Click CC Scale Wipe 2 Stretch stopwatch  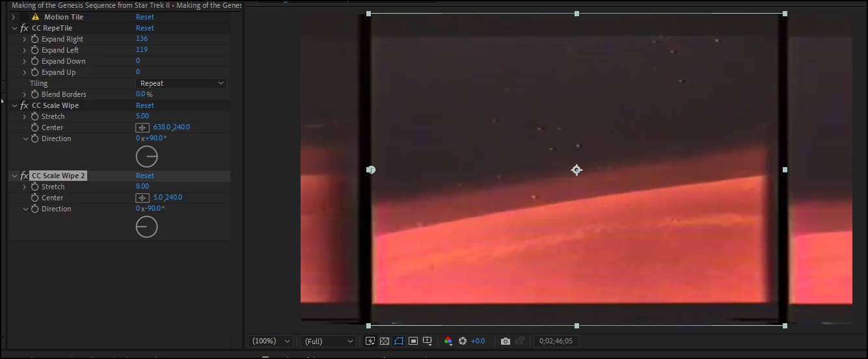[x=35, y=187]
